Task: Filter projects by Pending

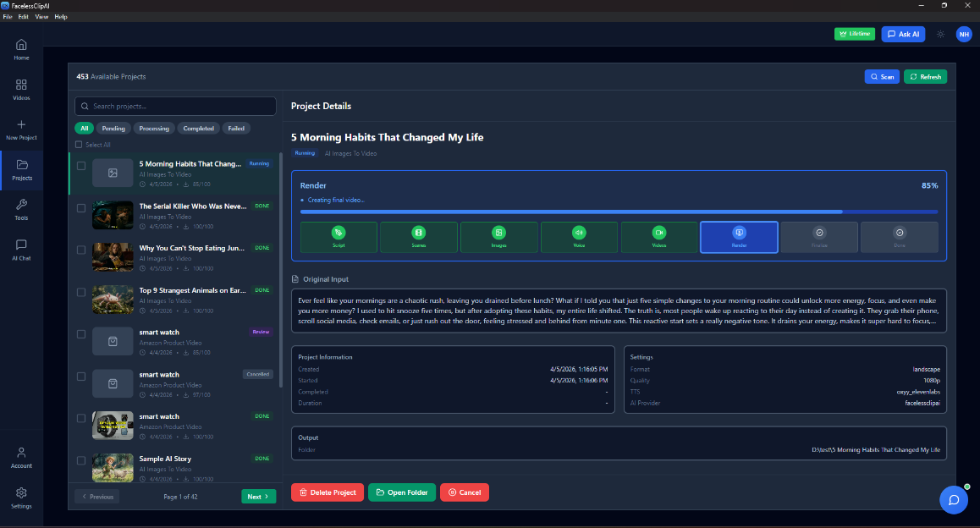Action: [113, 128]
